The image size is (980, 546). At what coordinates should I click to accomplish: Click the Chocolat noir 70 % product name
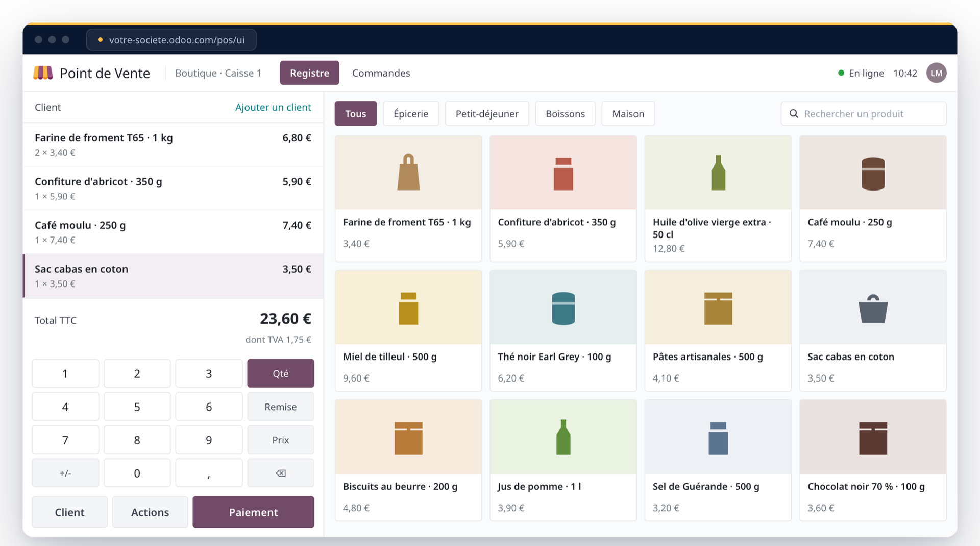(866, 486)
